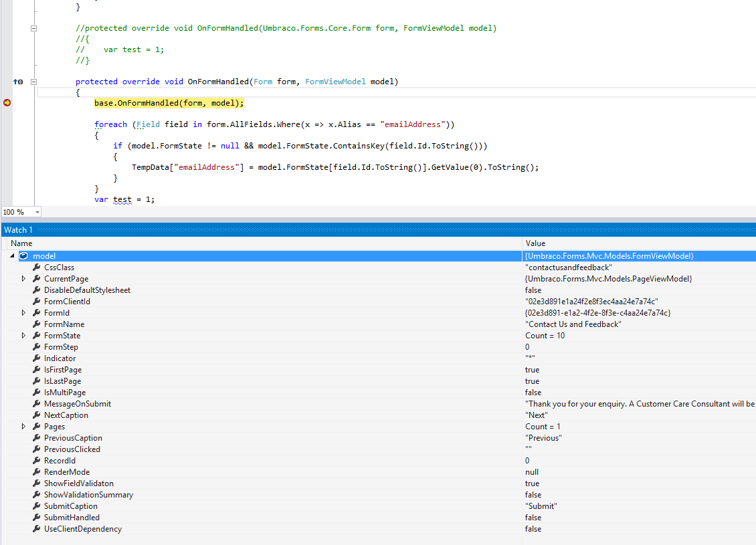The image size is (756, 545).
Task: Click the FormId GUID value
Action: click(598, 313)
